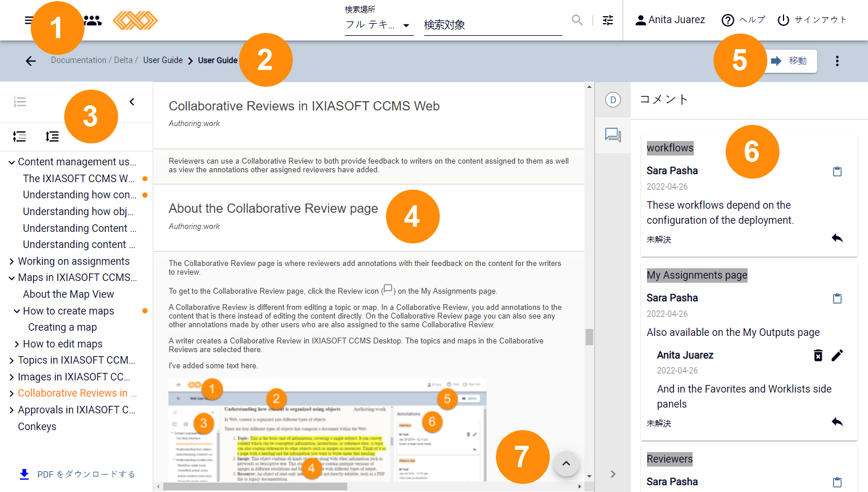Collapse Maps in IXIASOFT CCMS node

pos(12,278)
